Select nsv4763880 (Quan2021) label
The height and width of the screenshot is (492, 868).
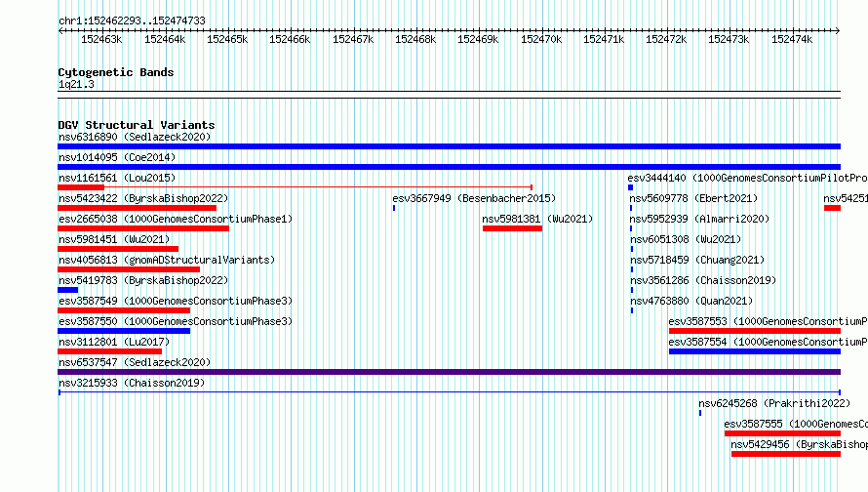(x=691, y=301)
